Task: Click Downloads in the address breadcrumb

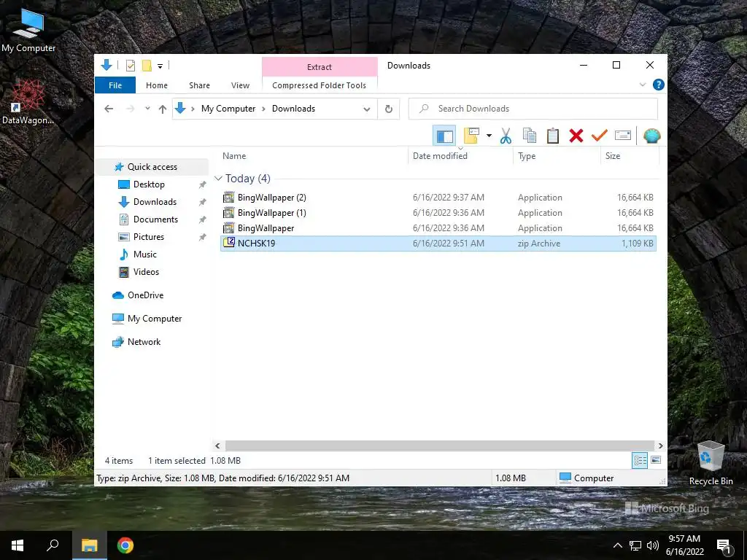Action: click(x=293, y=109)
